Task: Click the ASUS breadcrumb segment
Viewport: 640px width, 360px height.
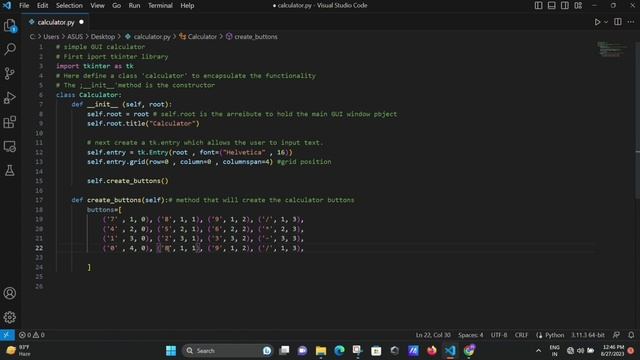Action: pyautogui.click(x=75, y=37)
